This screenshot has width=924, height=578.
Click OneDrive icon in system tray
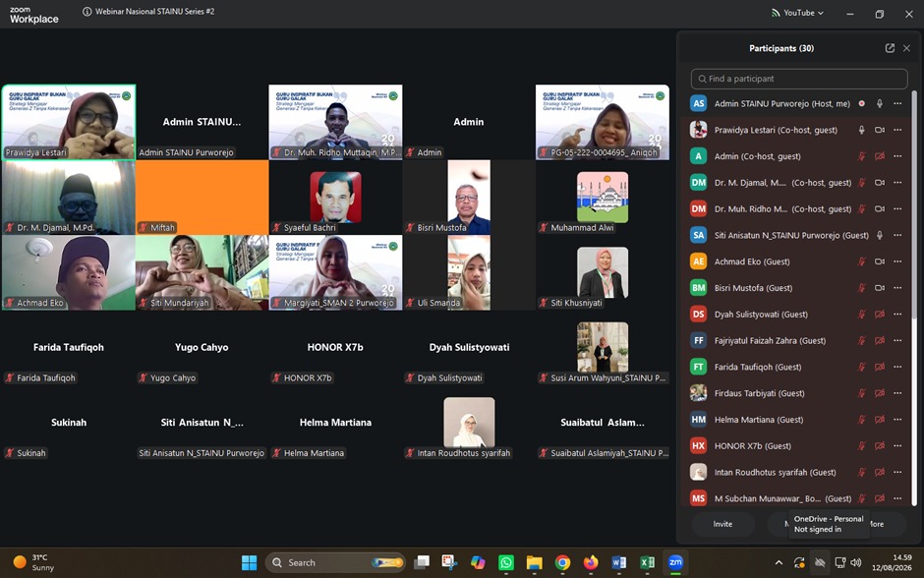click(820, 562)
